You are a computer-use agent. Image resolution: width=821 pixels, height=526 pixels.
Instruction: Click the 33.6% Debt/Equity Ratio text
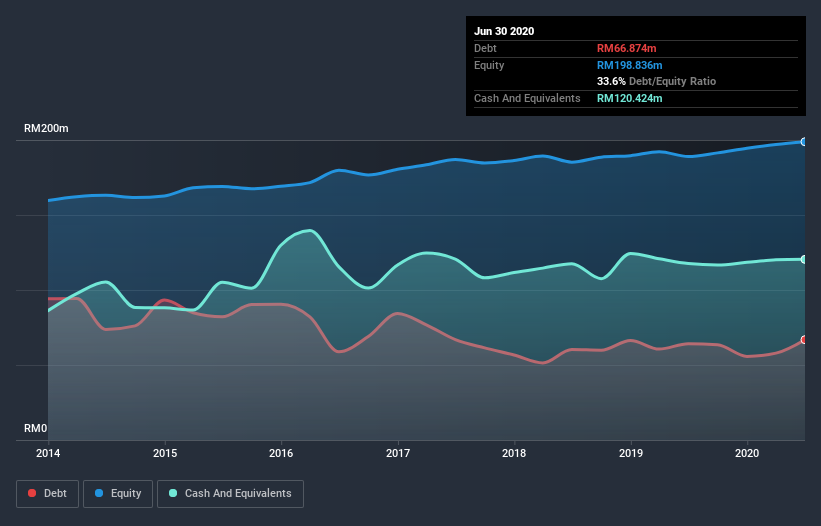click(657, 81)
